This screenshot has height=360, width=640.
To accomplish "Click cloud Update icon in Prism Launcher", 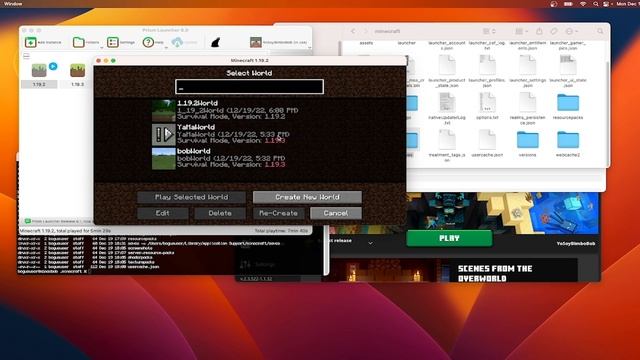I will point(177,42).
